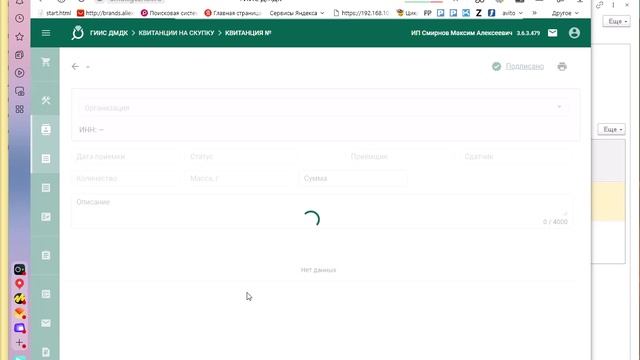Open contacts badge sidebar icon

coord(46,130)
